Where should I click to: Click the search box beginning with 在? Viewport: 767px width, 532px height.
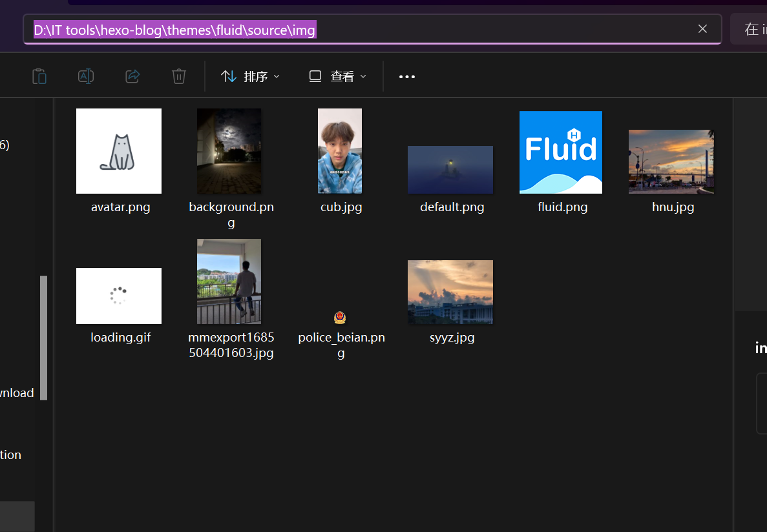[749, 29]
